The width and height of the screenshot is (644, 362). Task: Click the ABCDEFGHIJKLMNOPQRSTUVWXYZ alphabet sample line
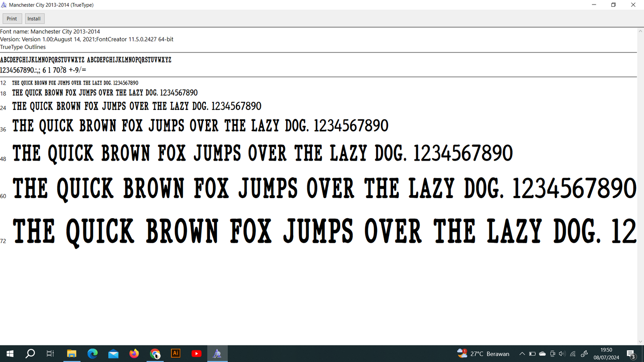tap(86, 60)
